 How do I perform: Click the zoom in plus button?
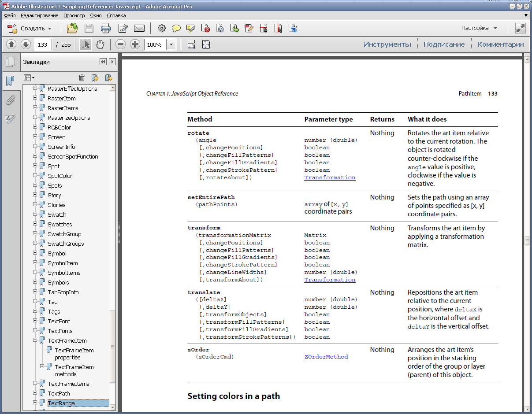click(135, 44)
